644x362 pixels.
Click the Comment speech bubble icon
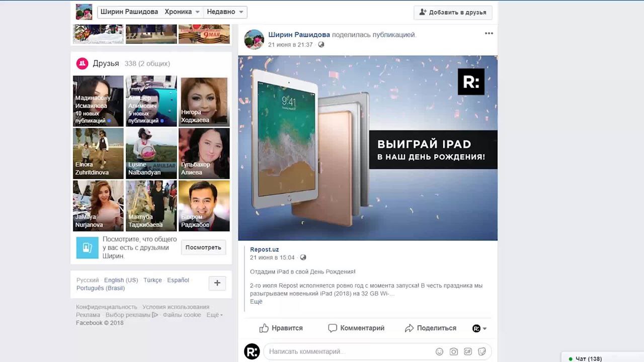[332, 328]
